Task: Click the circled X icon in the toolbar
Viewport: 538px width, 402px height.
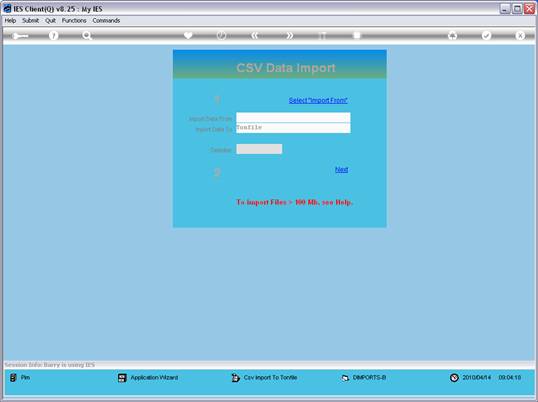Action: (x=520, y=35)
